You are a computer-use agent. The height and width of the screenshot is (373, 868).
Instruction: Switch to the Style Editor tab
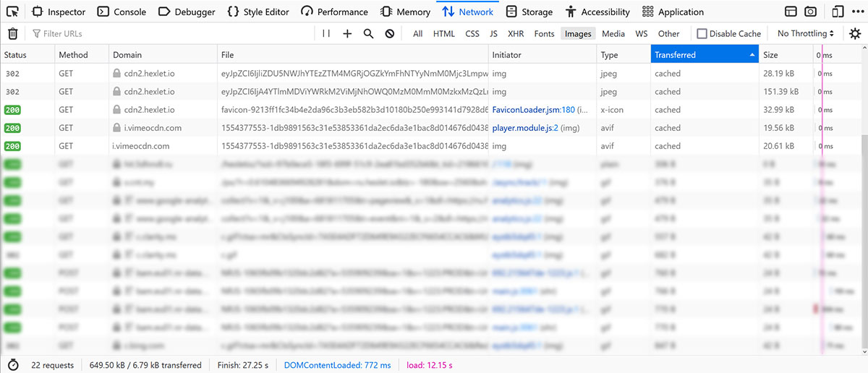click(x=258, y=12)
